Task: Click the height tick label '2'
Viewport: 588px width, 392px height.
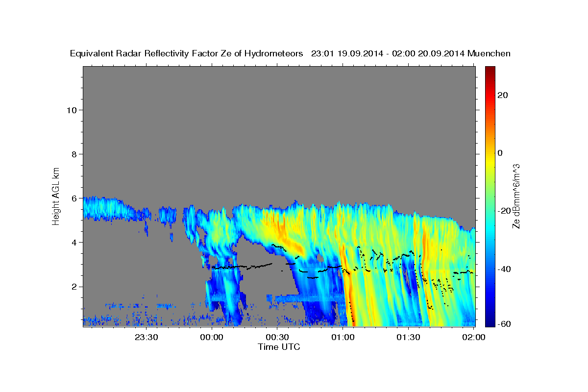Action: click(x=74, y=286)
